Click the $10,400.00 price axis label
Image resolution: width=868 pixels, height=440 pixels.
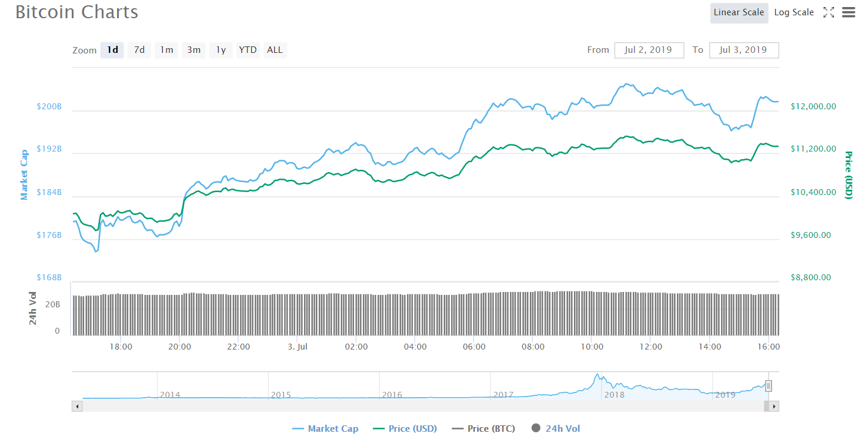coord(813,192)
